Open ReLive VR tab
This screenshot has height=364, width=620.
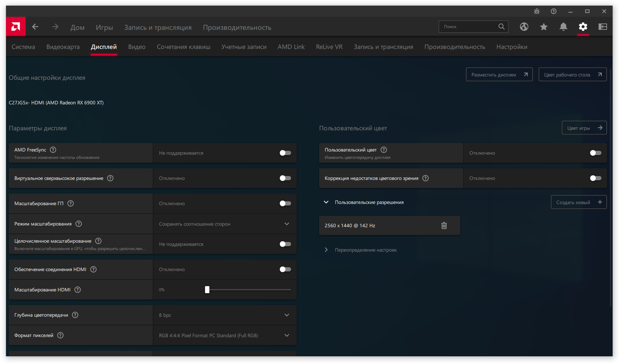click(x=329, y=47)
